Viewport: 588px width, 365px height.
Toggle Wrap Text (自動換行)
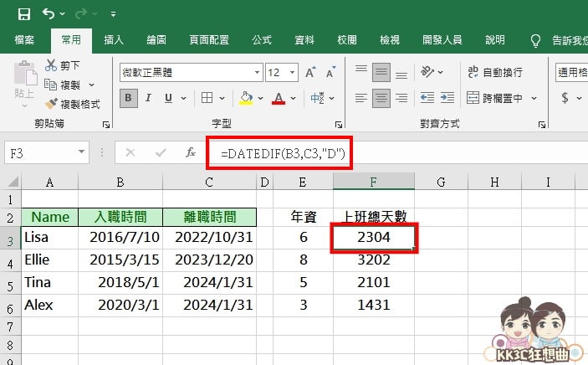click(x=494, y=72)
